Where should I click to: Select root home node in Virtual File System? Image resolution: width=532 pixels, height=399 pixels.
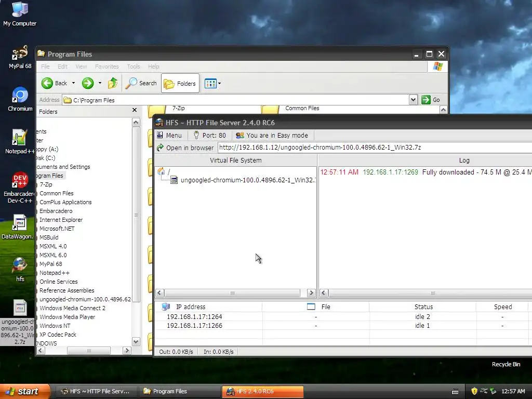(164, 171)
